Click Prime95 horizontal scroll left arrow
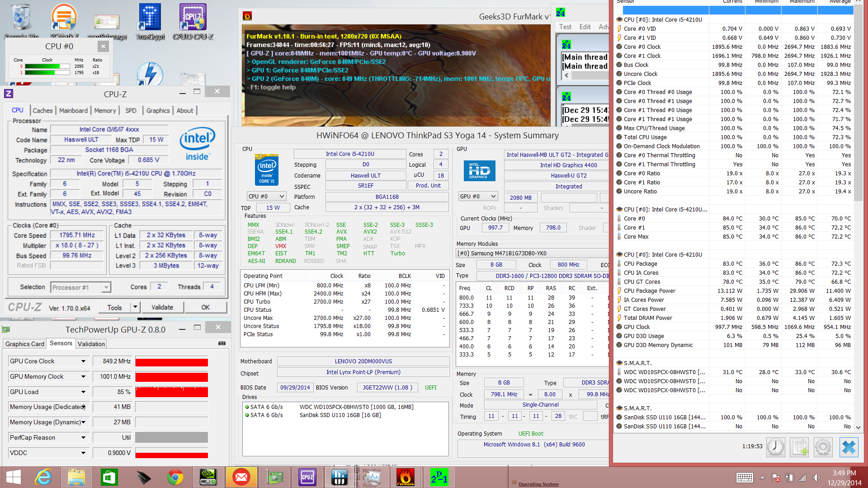Viewport: 868px width, 488px height. tap(566, 75)
